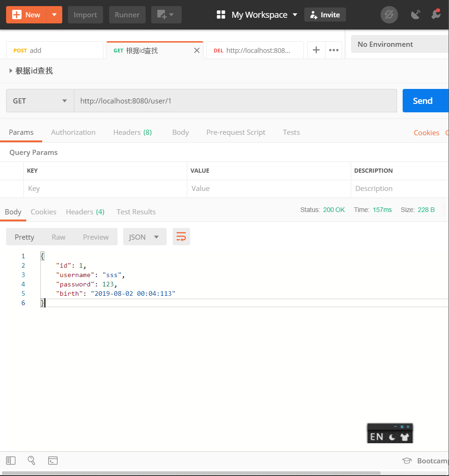This screenshot has width=449, height=476.
Task: Open the Postman Console icon
Action: [x=53, y=461]
